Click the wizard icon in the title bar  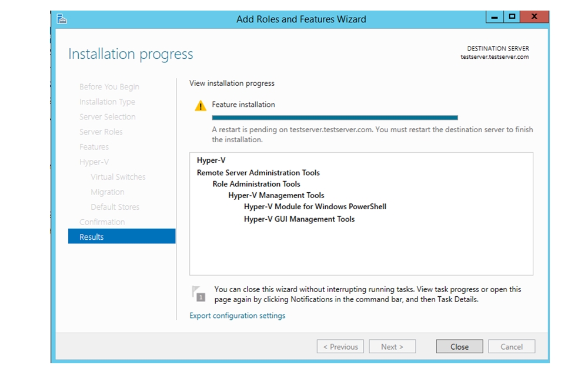(x=62, y=19)
